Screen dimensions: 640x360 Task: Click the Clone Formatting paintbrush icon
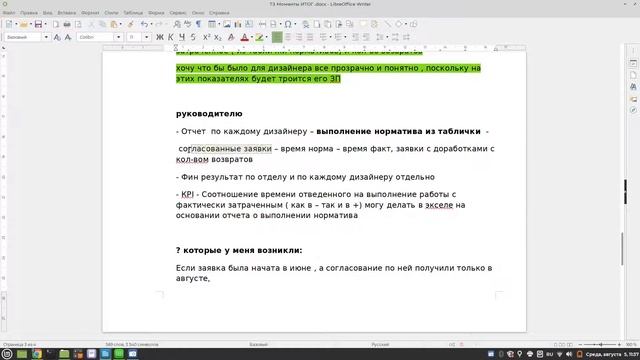(x=131, y=24)
